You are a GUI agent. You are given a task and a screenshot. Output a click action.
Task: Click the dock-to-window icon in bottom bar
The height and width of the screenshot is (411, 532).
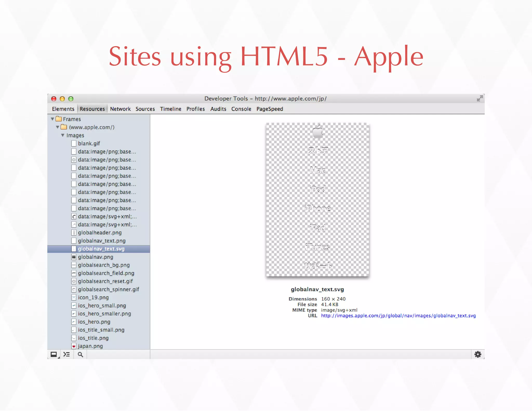pos(54,354)
